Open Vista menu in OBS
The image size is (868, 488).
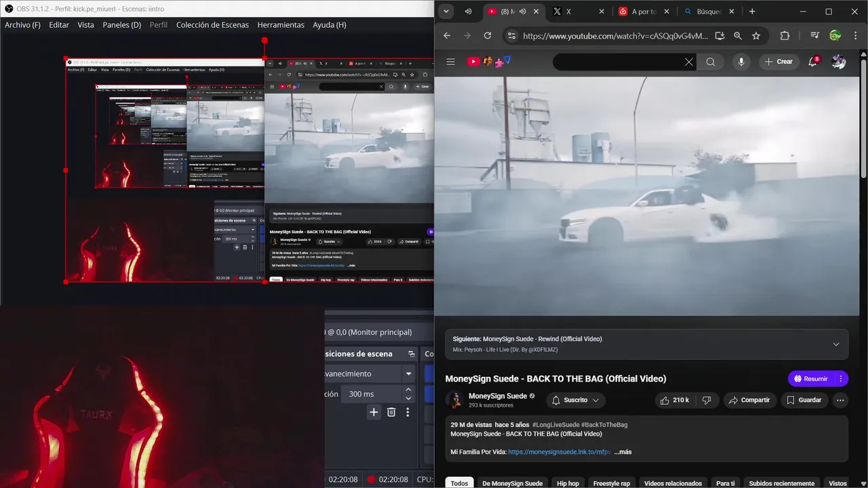(86, 24)
